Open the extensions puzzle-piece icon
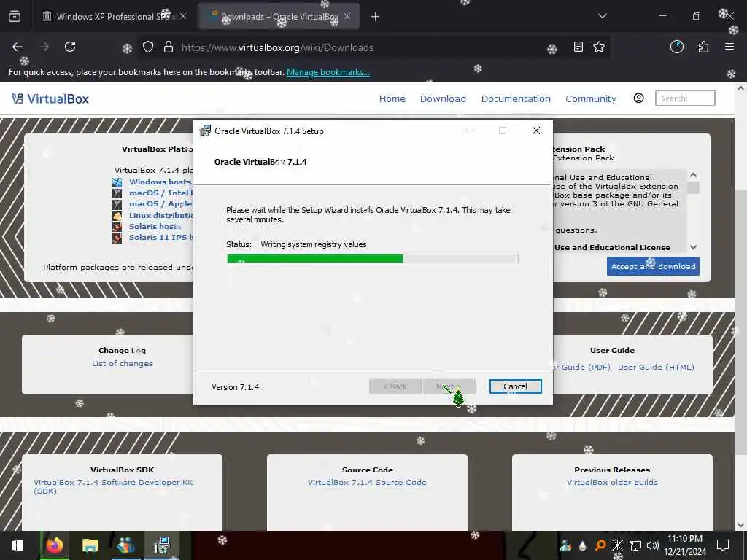Screen dimensions: 747x560 click(x=703, y=47)
